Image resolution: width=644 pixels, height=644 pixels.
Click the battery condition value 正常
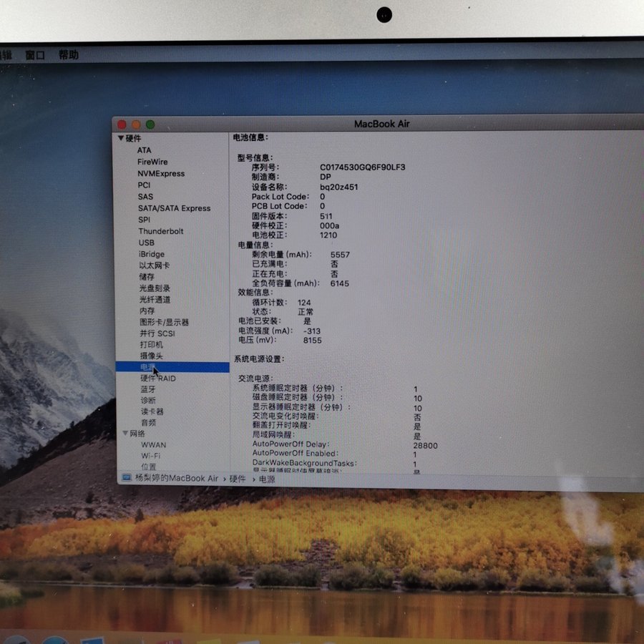pyautogui.click(x=306, y=312)
